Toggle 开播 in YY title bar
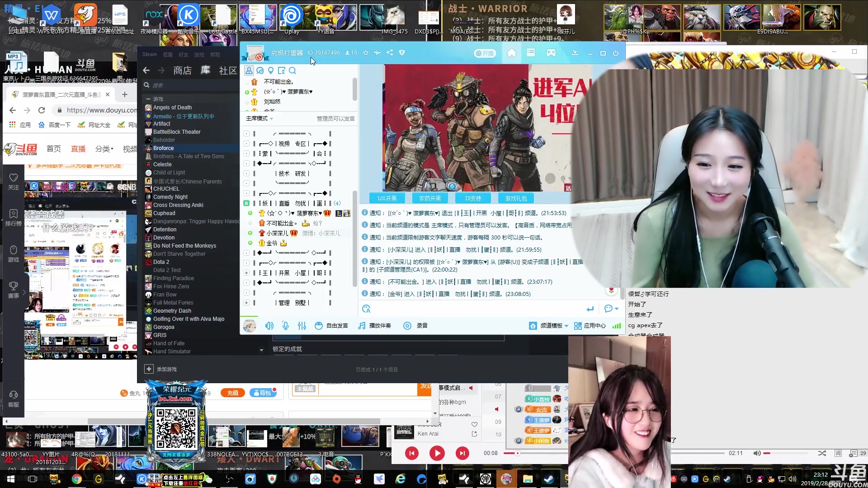 [x=485, y=53]
